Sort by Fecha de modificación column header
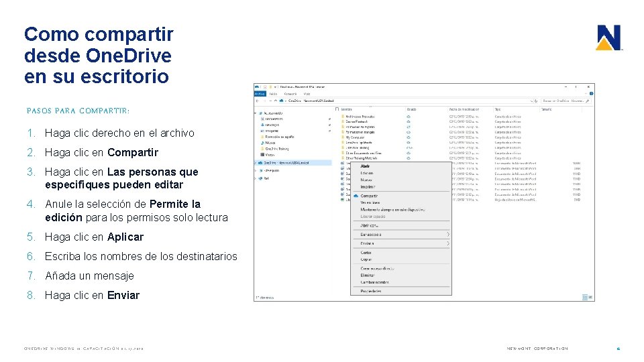This screenshot has width=644, height=362. click(464, 109)
